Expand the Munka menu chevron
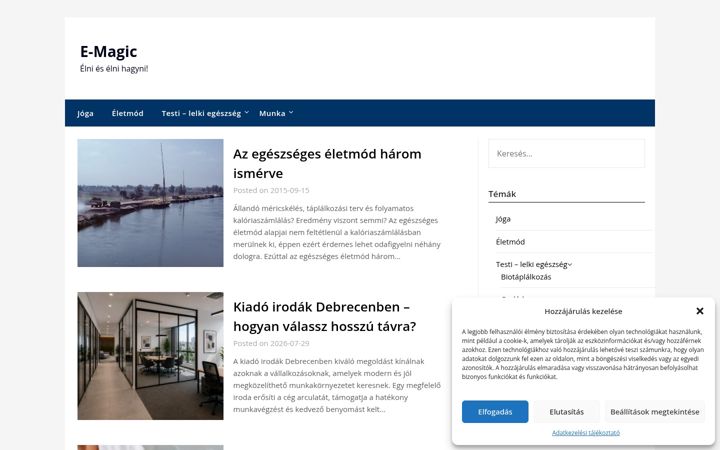The width and height of the screenshot is (720, 450). [291, 112]
